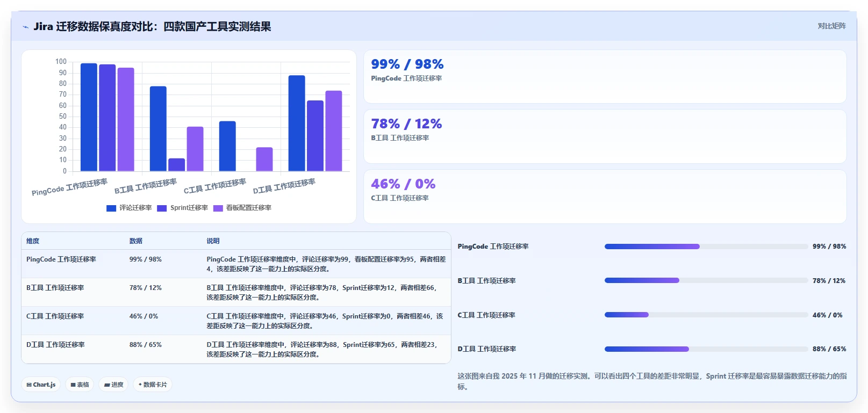Image resolution: width=868 pixels, height=413 pixels.
Task: Click y-axis tick label 100
Action: [x=61, y=62]
